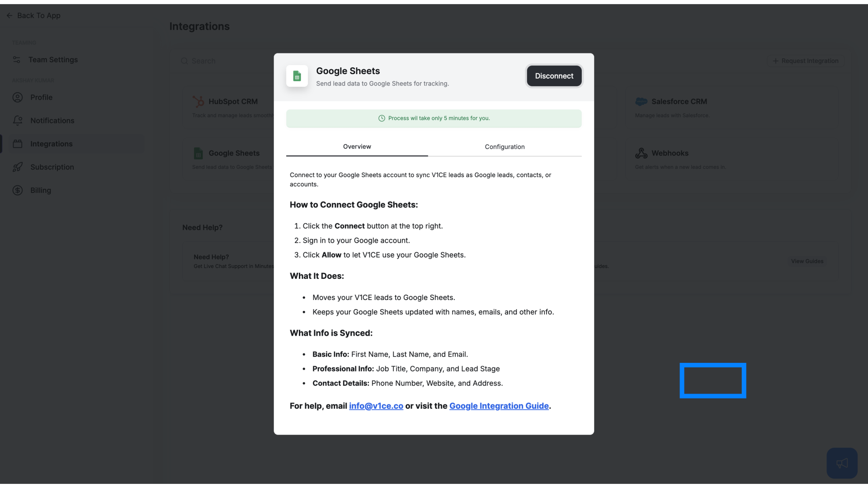
Task: Click the Profile avatar icon
Action: pos(18,97)
